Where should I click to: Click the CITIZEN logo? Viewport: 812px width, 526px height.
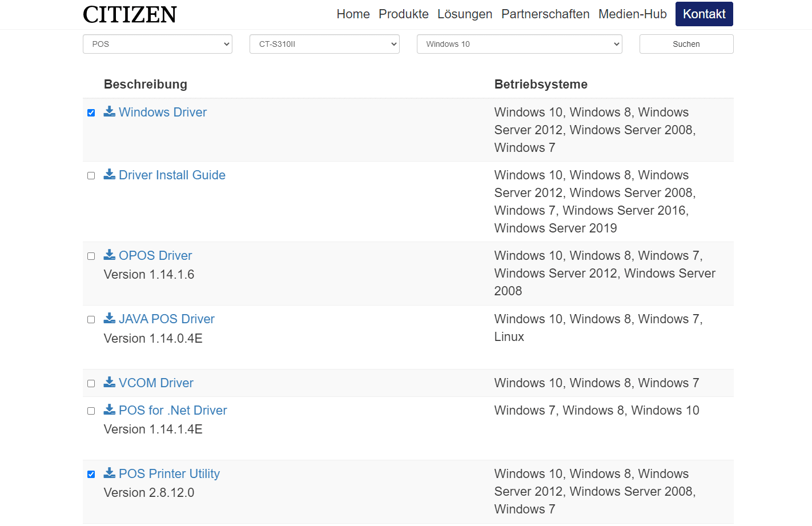[x=130, y=14]
